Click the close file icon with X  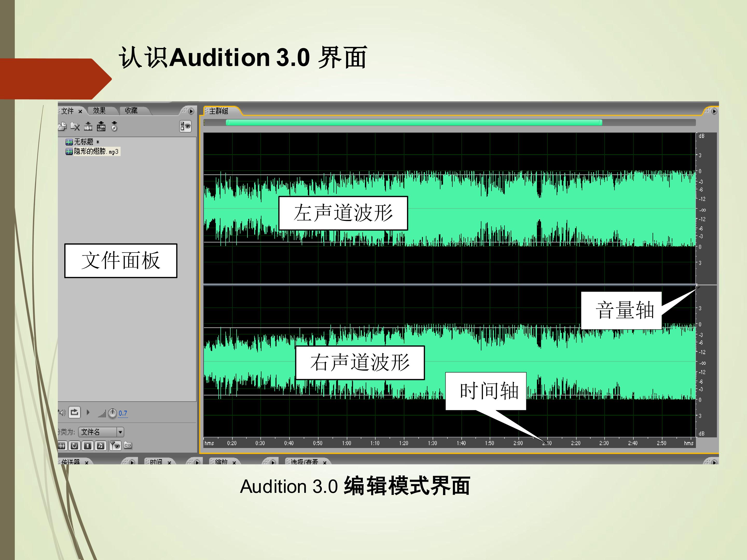click(75, 127)
